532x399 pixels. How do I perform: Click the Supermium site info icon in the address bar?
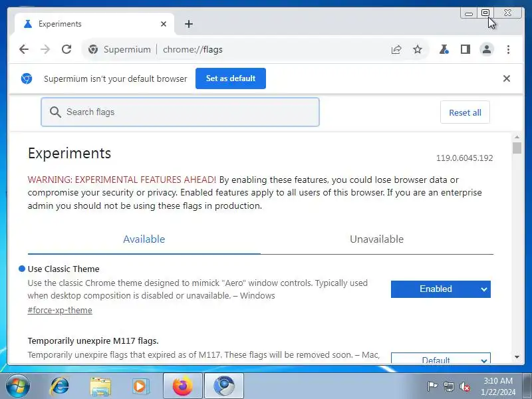point(93,49)
